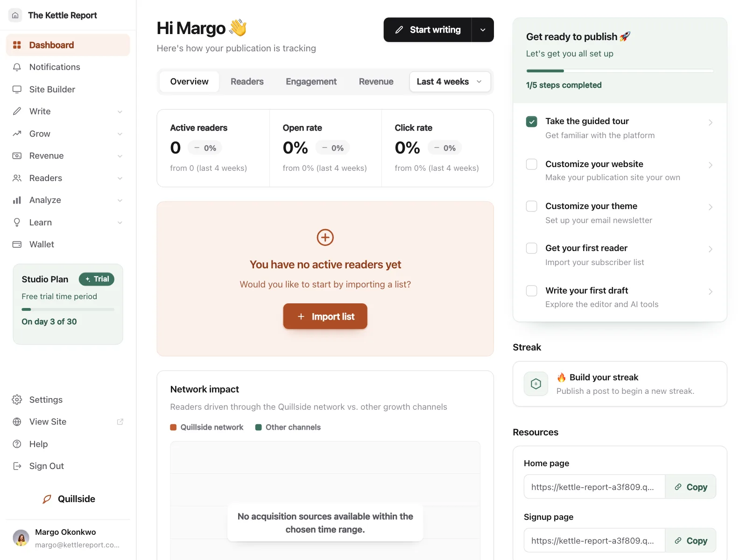Open the Last 4 weeks date range dropdown
The width and height of the screenshot is (747, 560).
pyautogui.click(x=450, y=82)
